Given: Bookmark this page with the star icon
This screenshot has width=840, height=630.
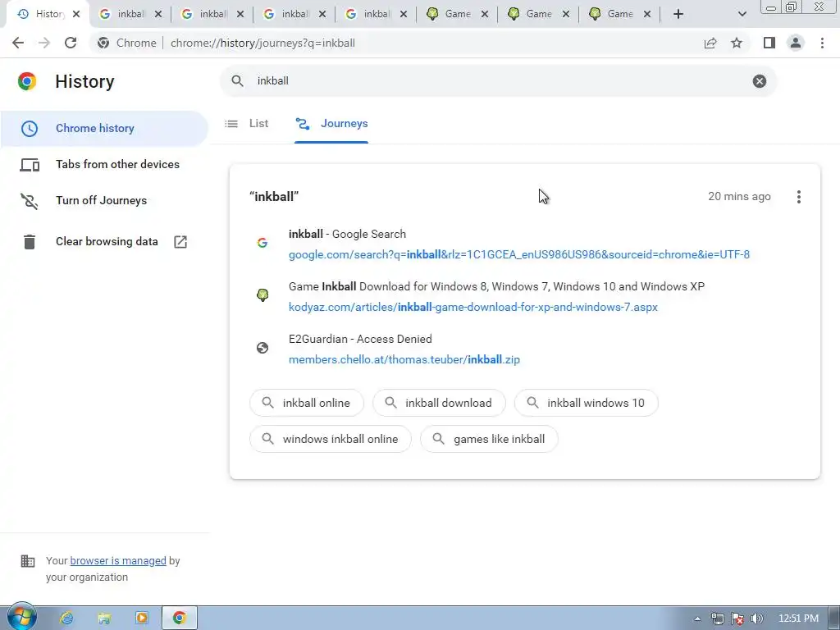Looking at the screenshot, I should (x=737, y=43).
